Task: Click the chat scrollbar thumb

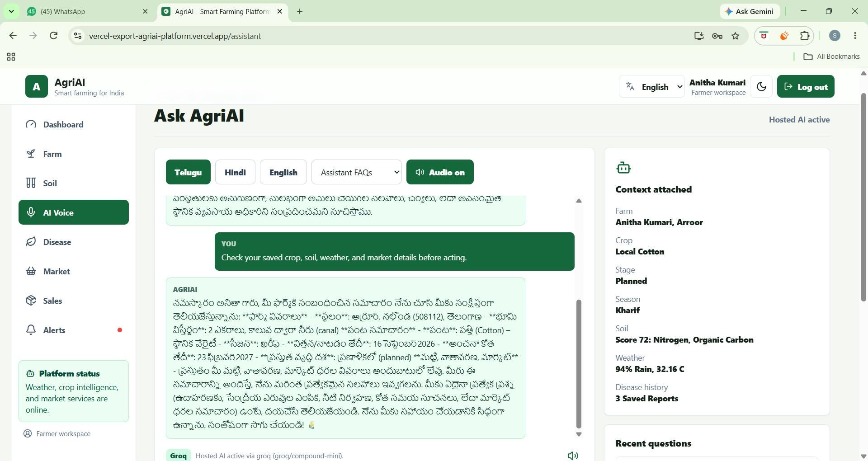Action: point(579,364)
